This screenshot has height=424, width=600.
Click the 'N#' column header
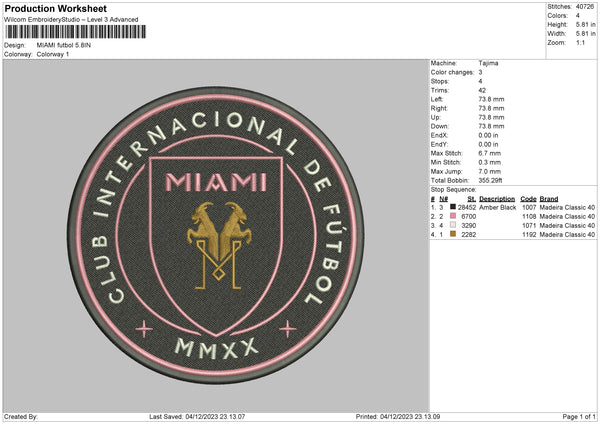[x=443, y=199]
